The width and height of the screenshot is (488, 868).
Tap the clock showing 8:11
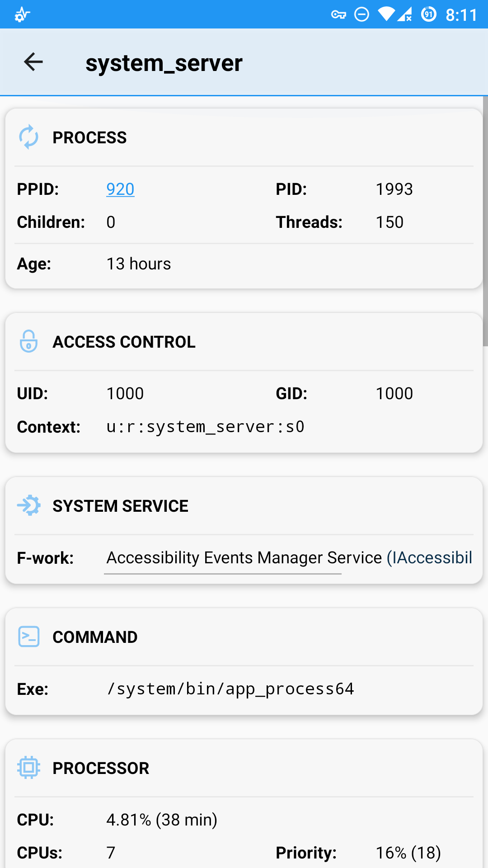[461, 15]
